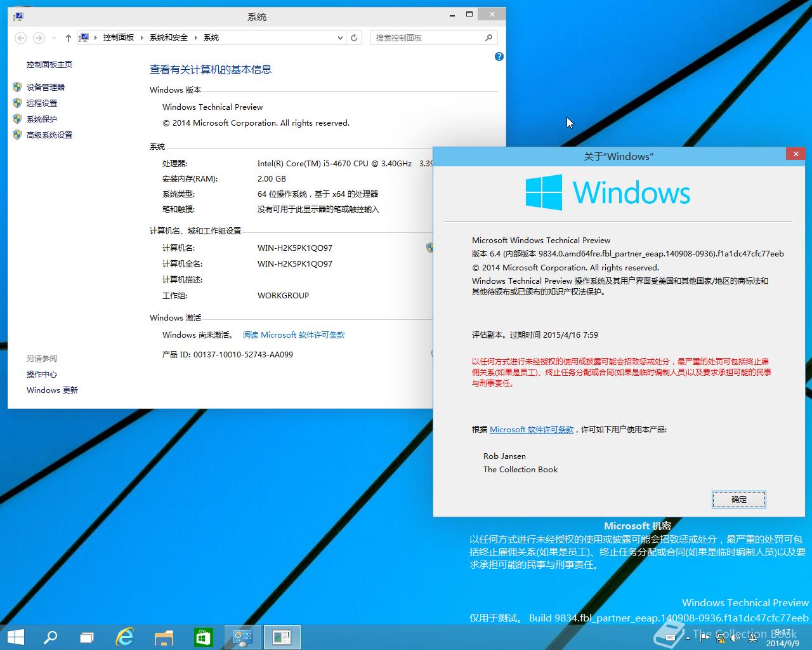Close the About Windows dialog
Image resolution: width=812 pixels, height=650 pixels.
(796, 154)
